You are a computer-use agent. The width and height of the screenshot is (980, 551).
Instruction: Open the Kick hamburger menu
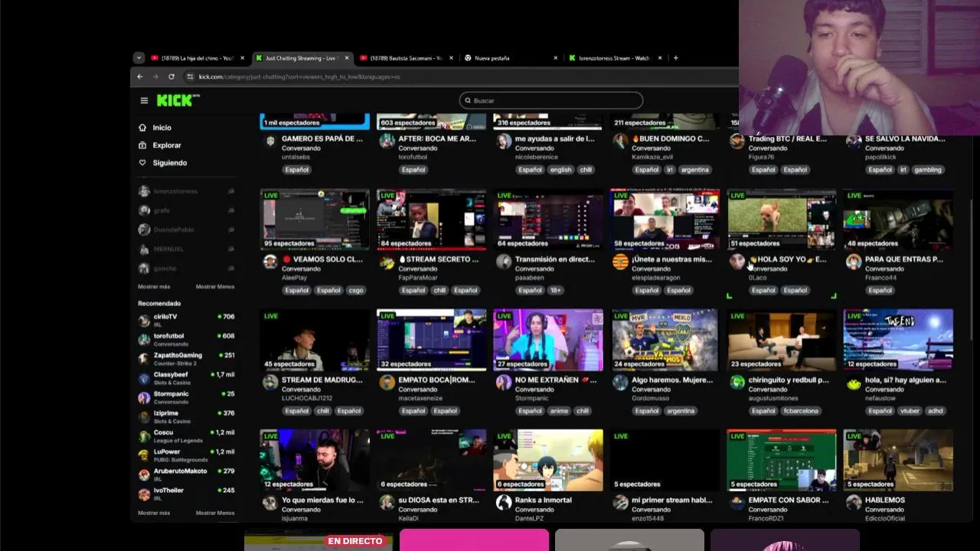[x=144, y=100]
